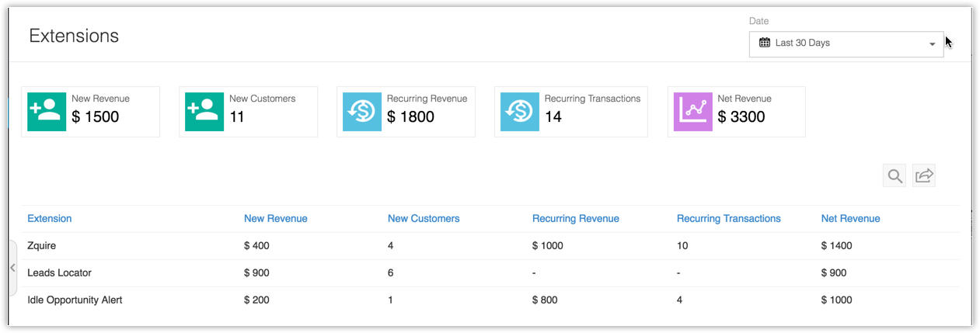Select the Leads Locator extension row

click(x=59, y=273)
